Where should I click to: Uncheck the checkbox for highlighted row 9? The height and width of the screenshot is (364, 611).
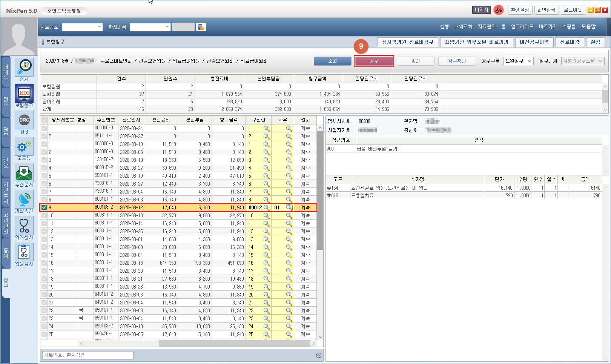point(44,207)
